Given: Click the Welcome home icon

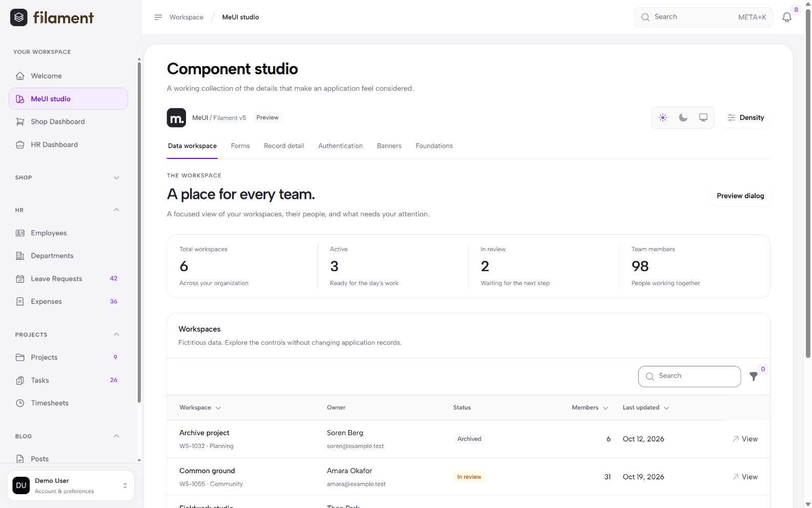Looking at the screenshot, I should (20, 76).
